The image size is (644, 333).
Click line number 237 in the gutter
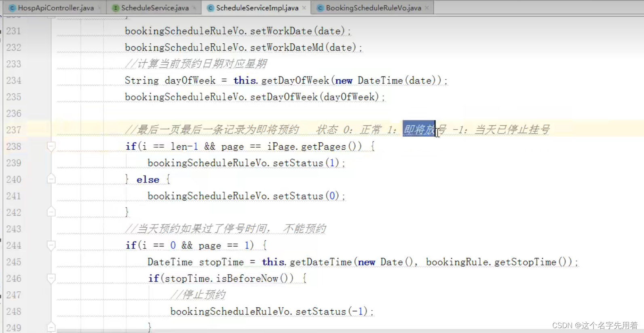point(13,130)
